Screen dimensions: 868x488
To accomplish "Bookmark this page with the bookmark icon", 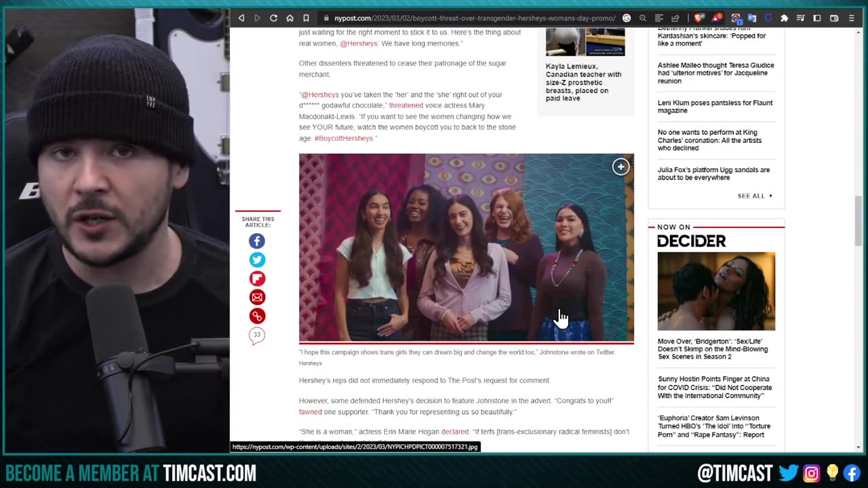I will click(306, 18).
